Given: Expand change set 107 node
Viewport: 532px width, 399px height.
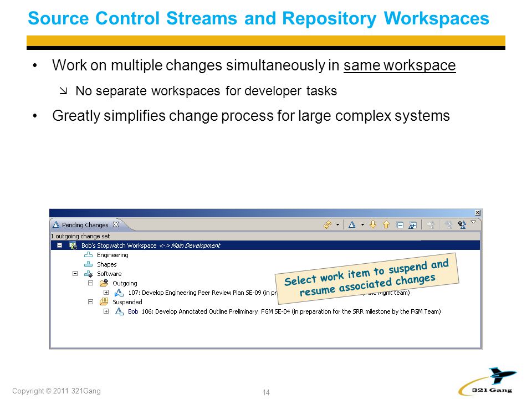Looking at the screenshot, I should click(106, 292).
